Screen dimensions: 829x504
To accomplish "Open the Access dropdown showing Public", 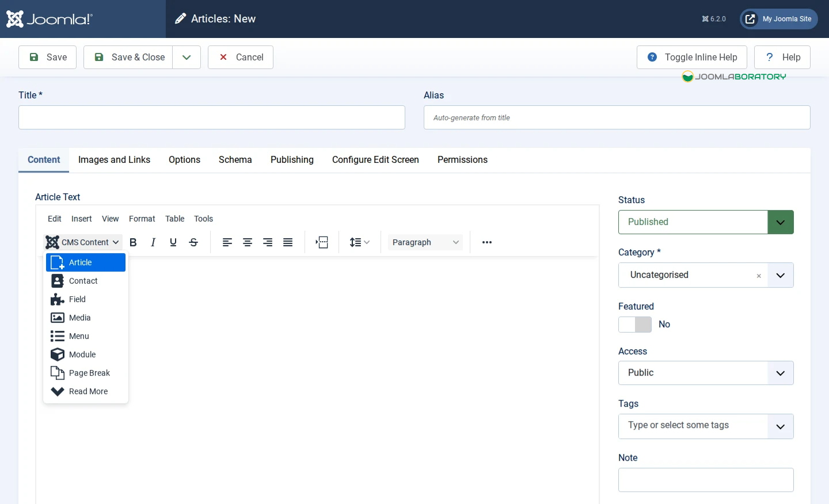I will pos(706,373).
